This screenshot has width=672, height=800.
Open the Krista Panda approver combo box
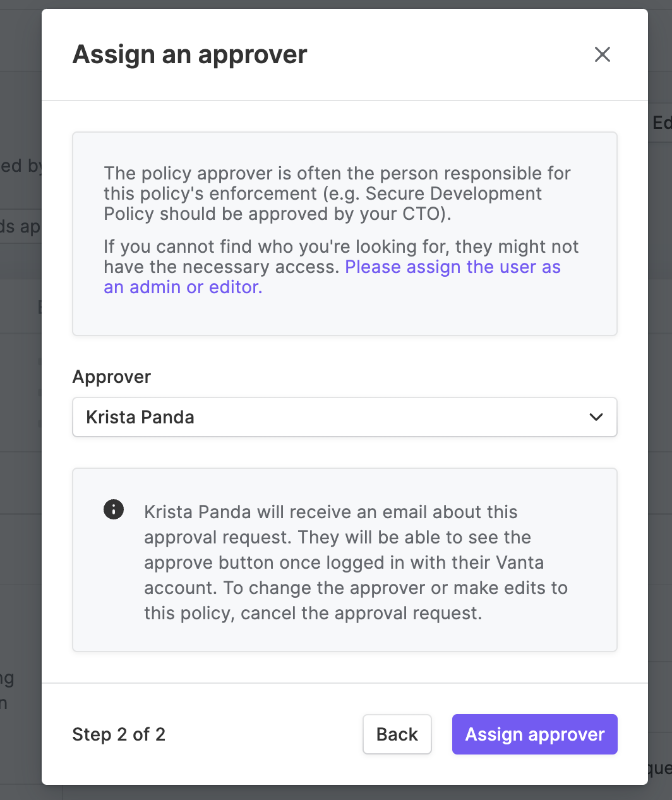(345, 417)
